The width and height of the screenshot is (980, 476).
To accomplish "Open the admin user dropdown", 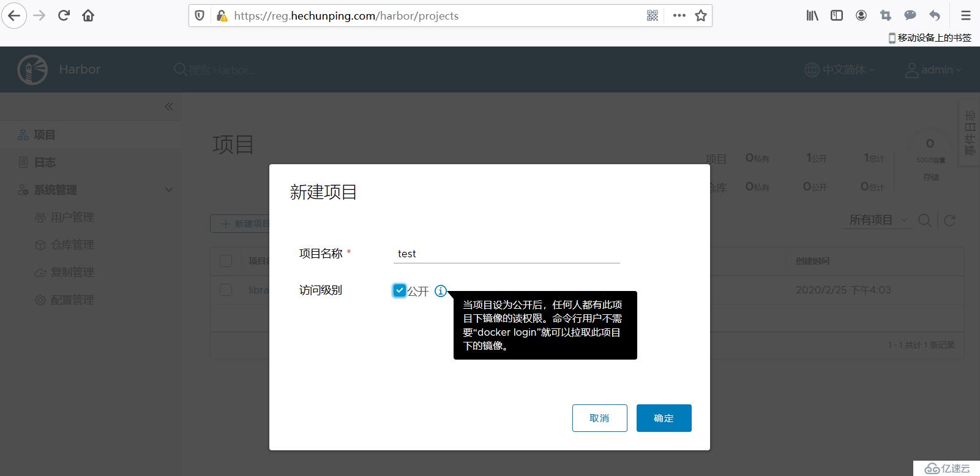I will pyautogui.click(x=933, y=70).
